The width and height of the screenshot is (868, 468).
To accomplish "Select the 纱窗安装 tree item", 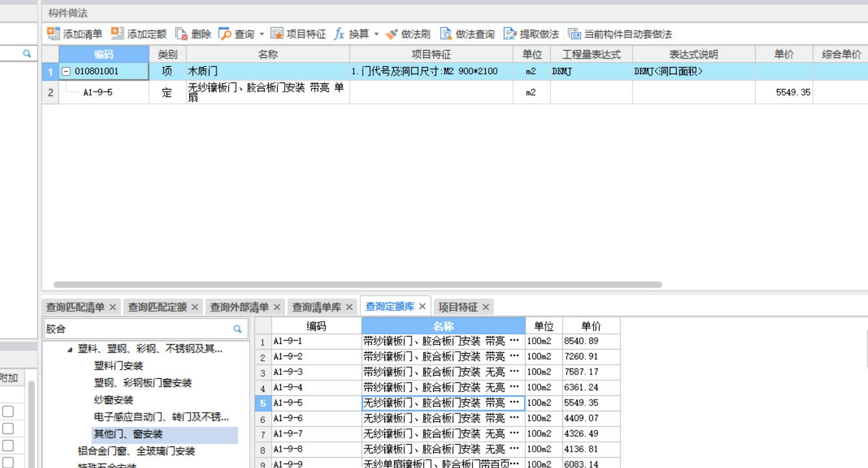I will click(x=114, y=400).
